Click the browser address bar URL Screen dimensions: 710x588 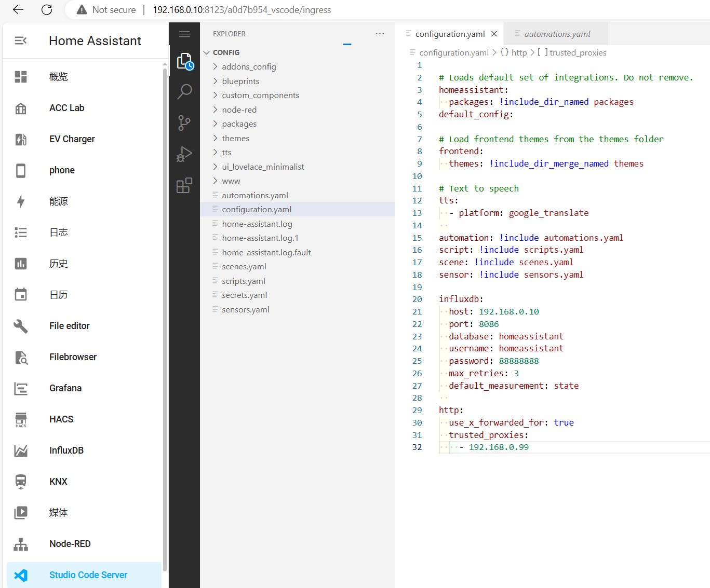coord(242,10)
